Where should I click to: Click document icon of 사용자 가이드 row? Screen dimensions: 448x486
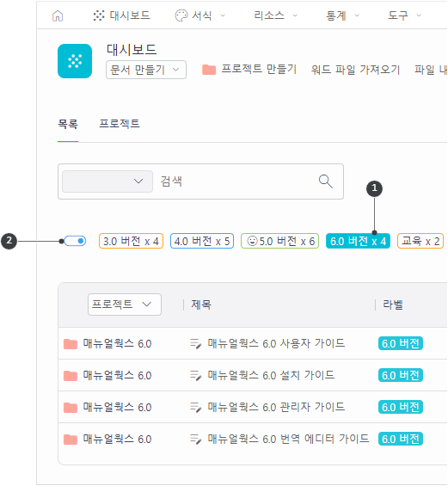[x=196, y=343]
